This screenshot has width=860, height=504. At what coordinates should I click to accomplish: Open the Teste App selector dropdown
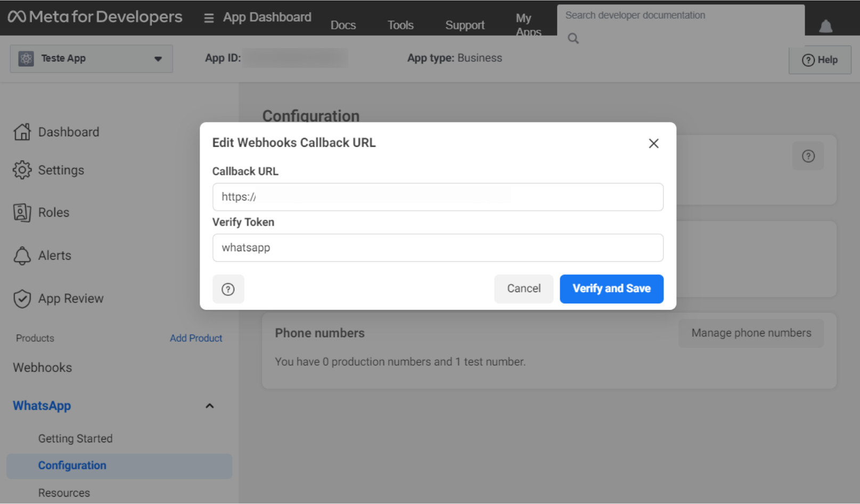[91, 59]
